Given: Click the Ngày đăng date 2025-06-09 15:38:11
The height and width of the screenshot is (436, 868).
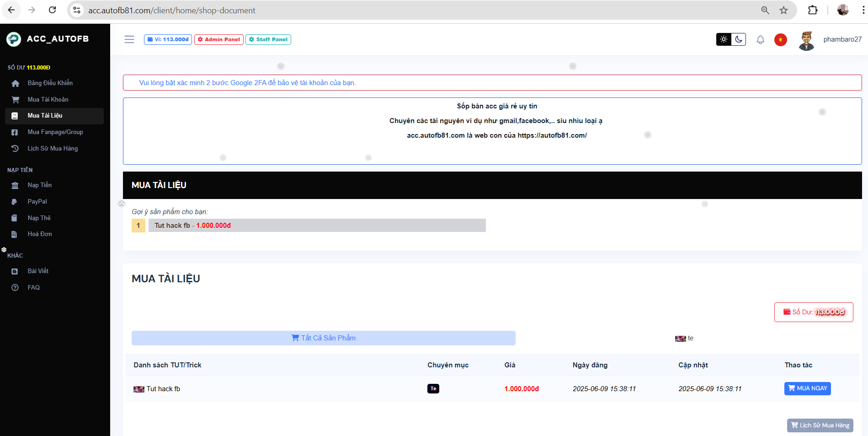Looking at the screenshot, I should click(604, 389).
